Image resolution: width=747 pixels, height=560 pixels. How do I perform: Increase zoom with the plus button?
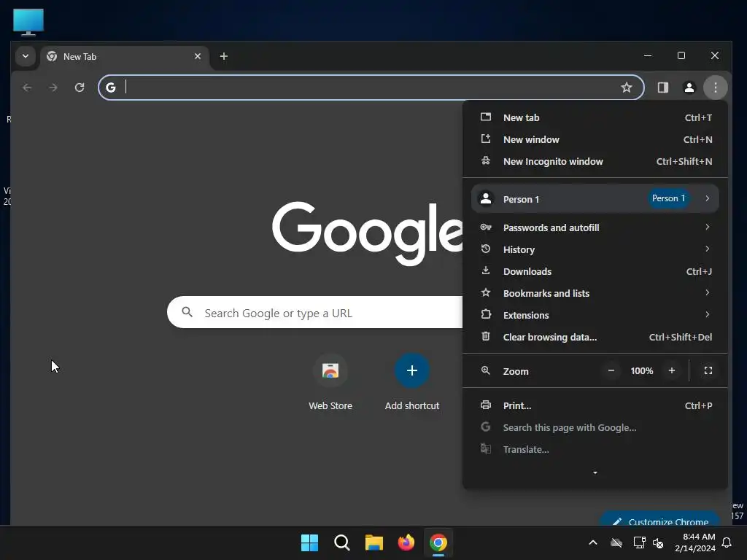(x=672, y=370)
